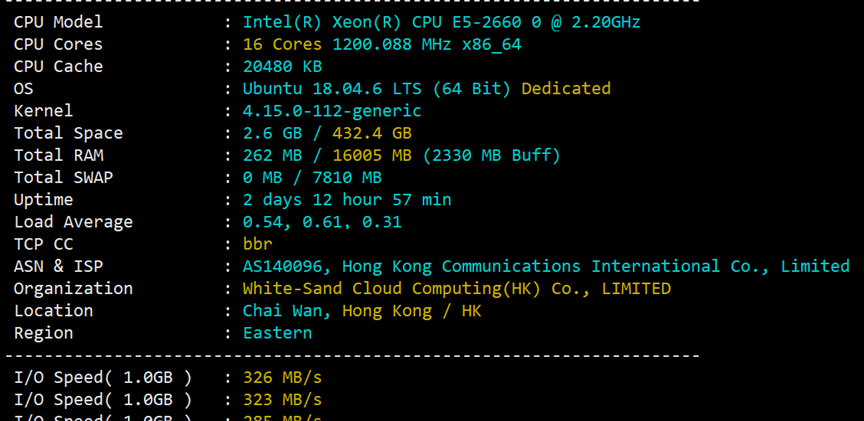This screenshot has height=421, width=864.
Task: Click the 16005 MB RAM value
Action: click(x=372, y=155)
